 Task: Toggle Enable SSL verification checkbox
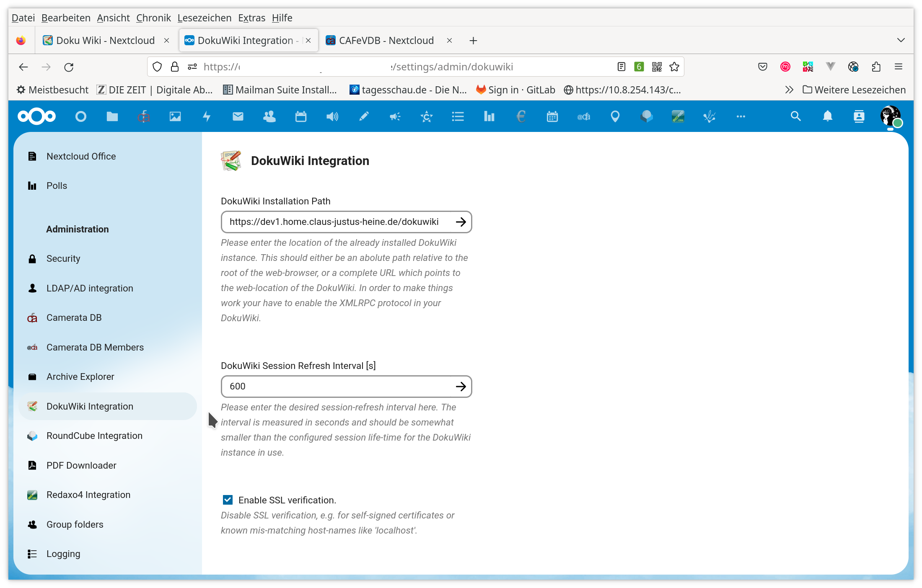[227, 500]
